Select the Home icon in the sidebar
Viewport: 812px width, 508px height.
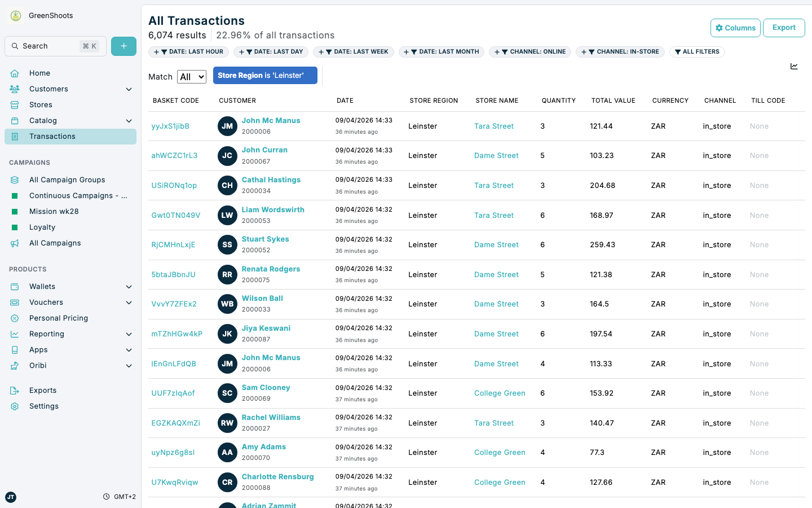pyautogui.click(x=15, y=73)
